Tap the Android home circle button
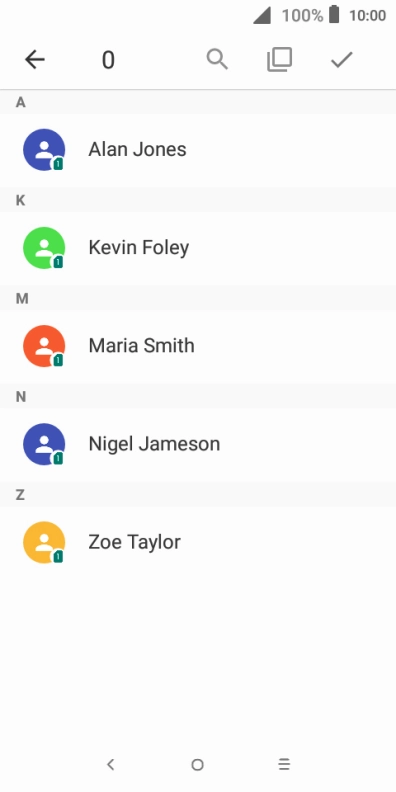 point(197,765)
